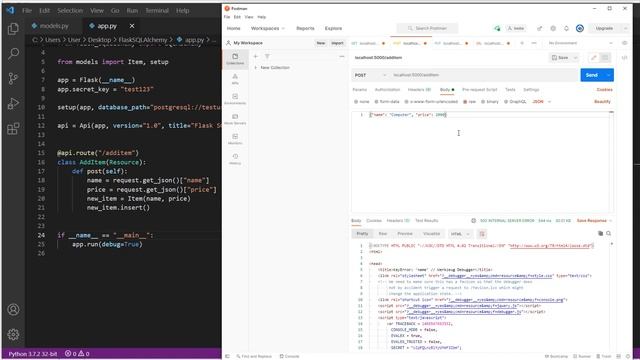
Task: Select the Mock Servers sidebar icon in Postman
Action: click(x=235, y=119)
